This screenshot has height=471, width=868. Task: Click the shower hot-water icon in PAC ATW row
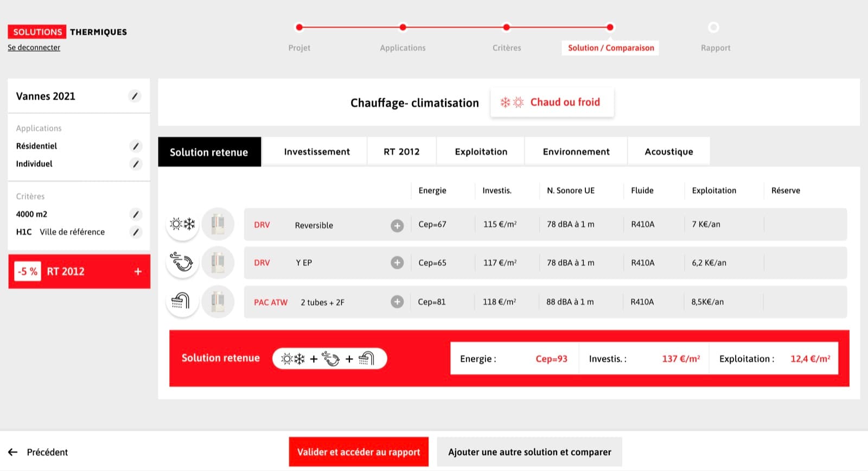(182, 301)
